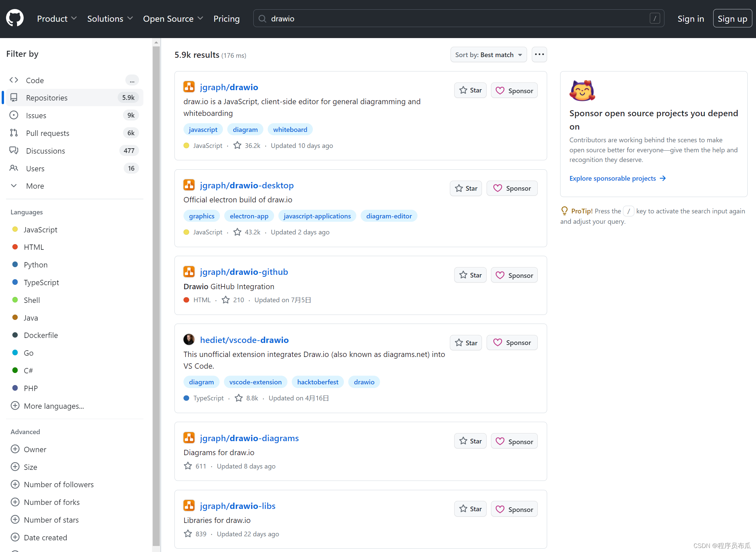Click plus icon next to Number of stars
This screenshot has height=552, width=756.
pos(15,520)
